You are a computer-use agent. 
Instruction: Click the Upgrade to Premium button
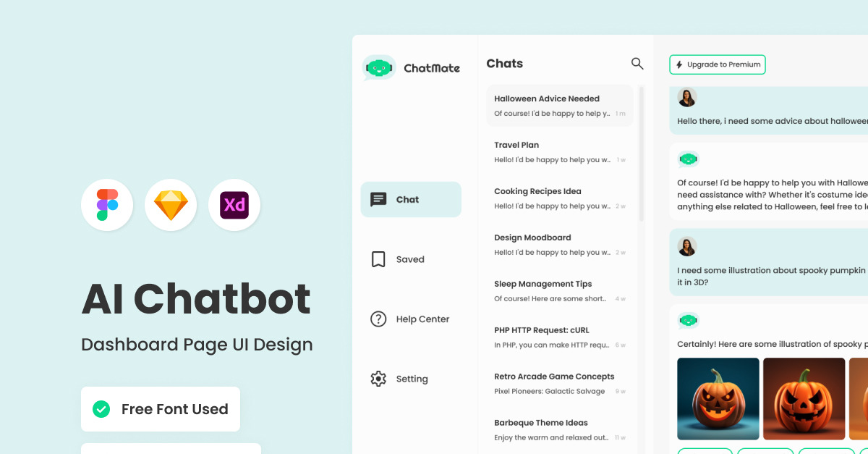(717, 64)
